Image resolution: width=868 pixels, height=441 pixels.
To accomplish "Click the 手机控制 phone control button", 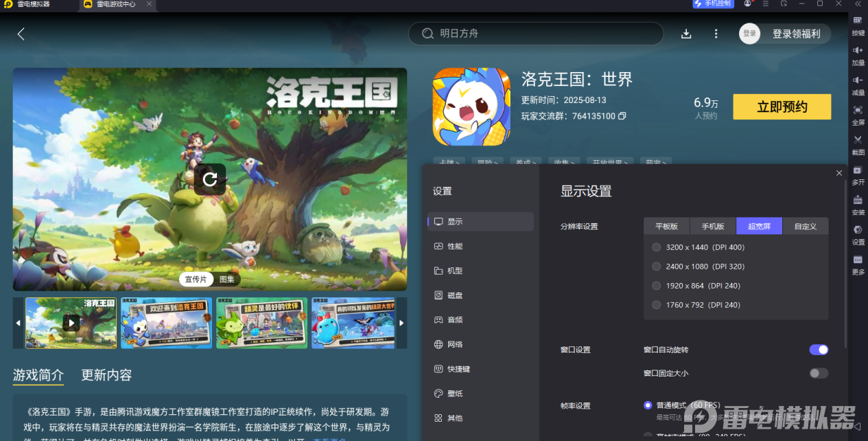I will (713, 4).
